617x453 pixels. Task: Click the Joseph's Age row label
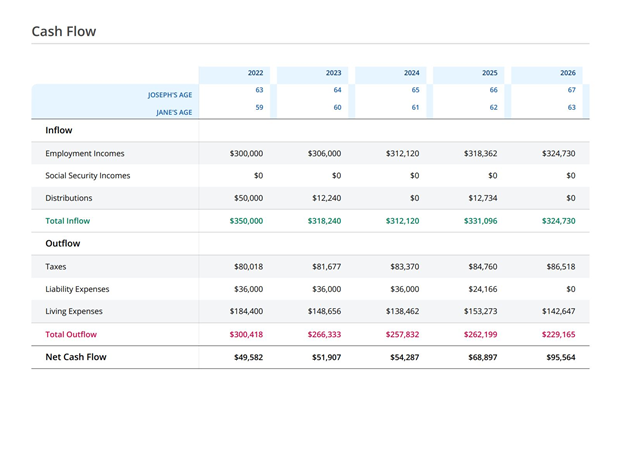pyautogui.click(x=169, y=95)
